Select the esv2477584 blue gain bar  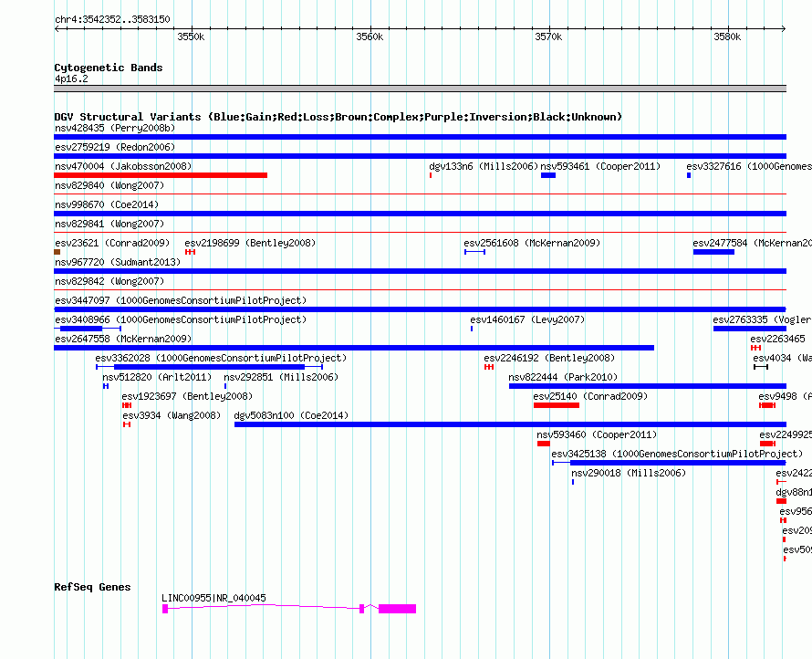[x=713, y=252]
